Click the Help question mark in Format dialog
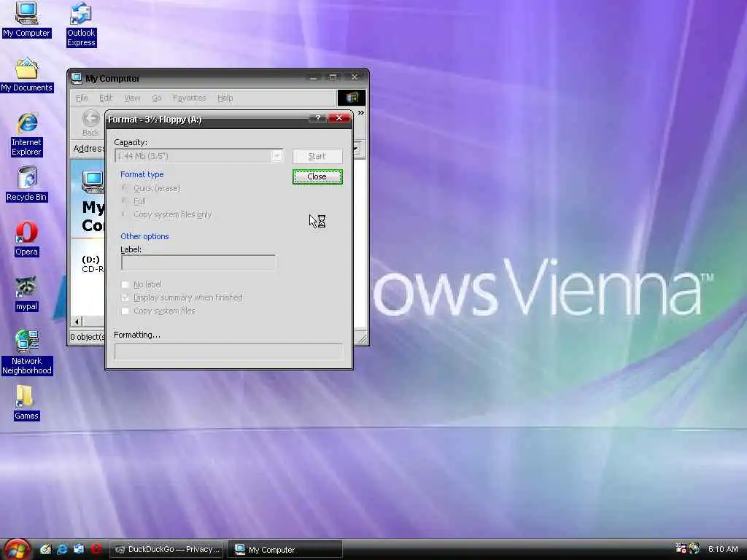Viewport: 747px width, 560px height. (318, 118)
